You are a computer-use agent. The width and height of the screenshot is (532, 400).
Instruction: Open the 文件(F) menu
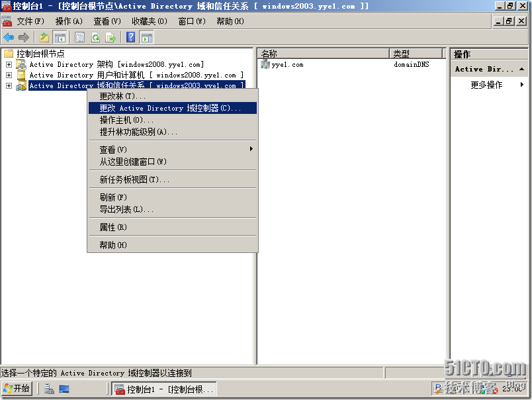coord(30,21)
